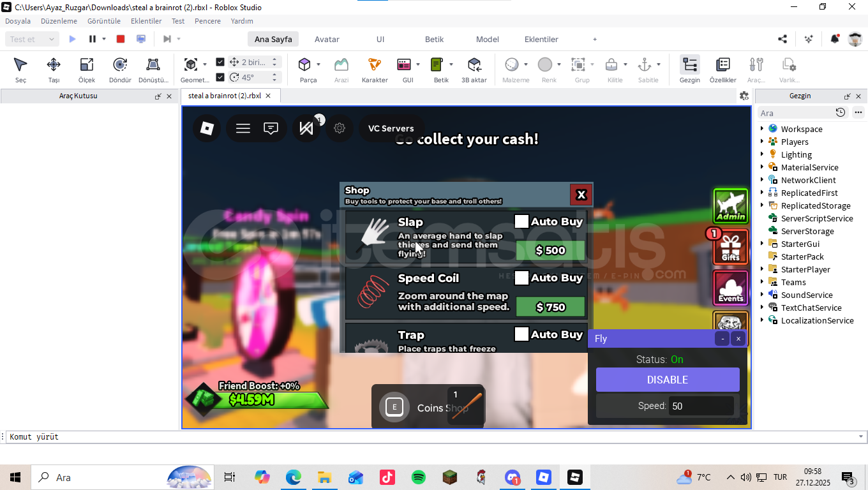
Task: Switch to the Model ribbon tab
Action: 488,39
